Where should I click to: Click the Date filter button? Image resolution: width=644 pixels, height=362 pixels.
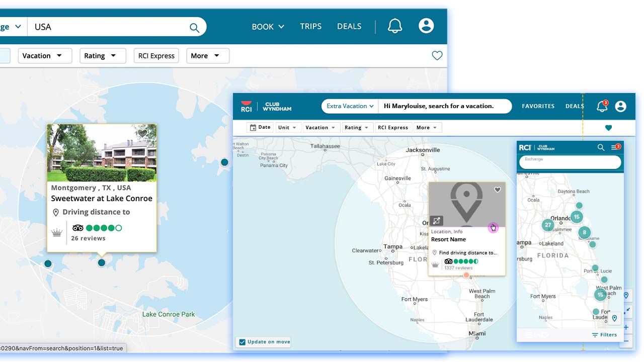coord(260,128)
